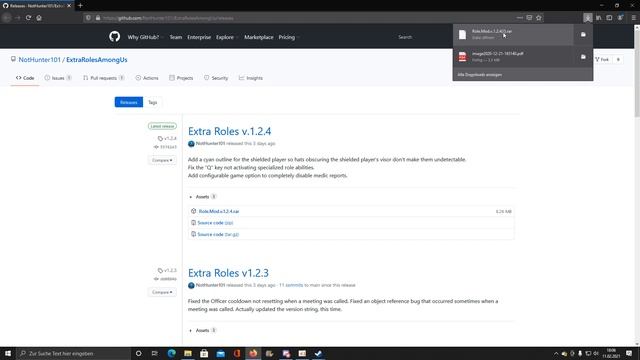Open the reader view icon in address bar
640x360 pixels.
tap(529, 18)
